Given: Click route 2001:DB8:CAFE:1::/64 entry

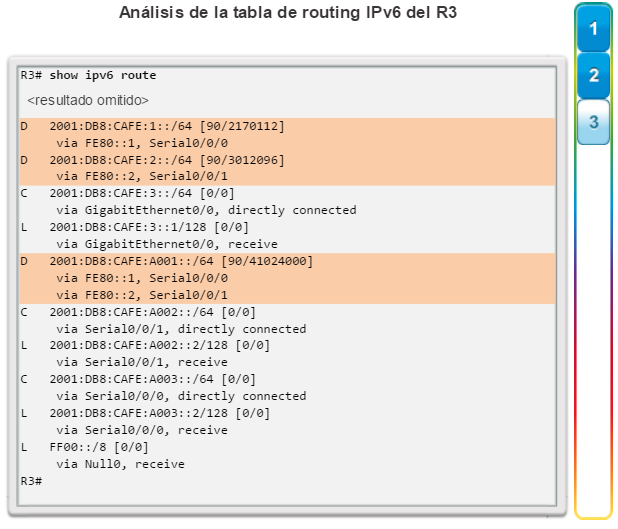Looking at the screenshot, I should tap(287, 134).
